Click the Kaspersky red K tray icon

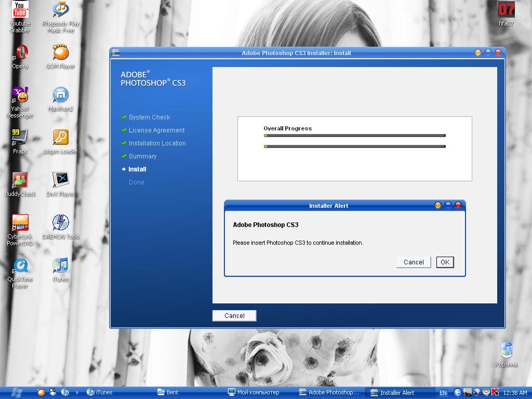point(495,392)
